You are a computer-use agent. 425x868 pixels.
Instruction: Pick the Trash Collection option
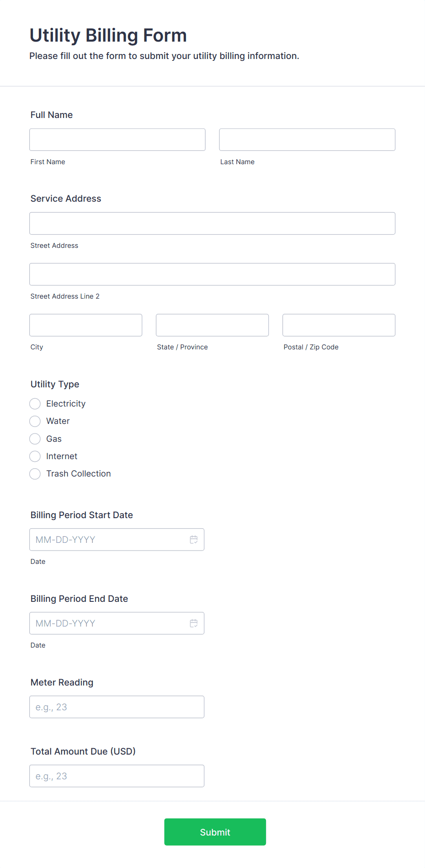[35, 474]
